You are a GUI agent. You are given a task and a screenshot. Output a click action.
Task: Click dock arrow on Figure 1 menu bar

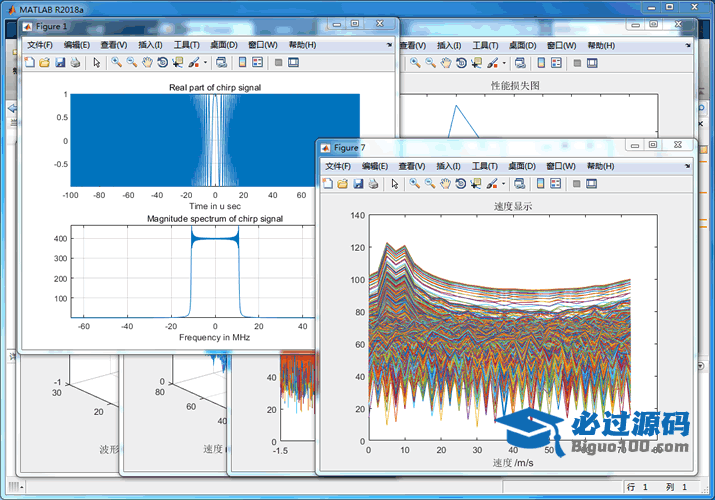389,45
